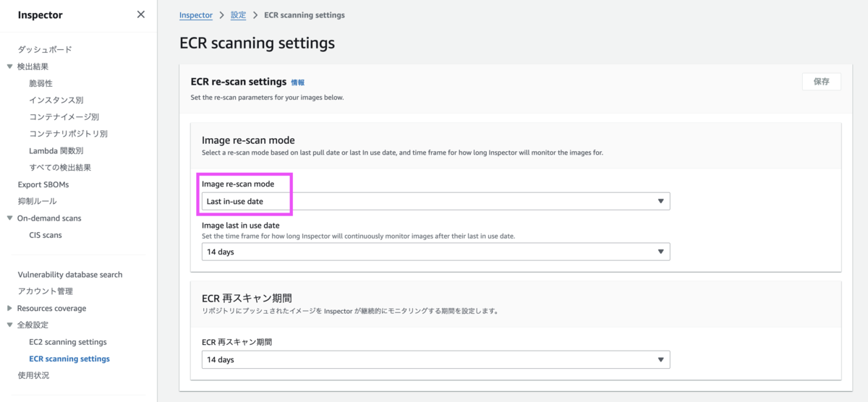Open アカウント管理 page
This screenshot has width=868, height=402.
click(45, 291)
